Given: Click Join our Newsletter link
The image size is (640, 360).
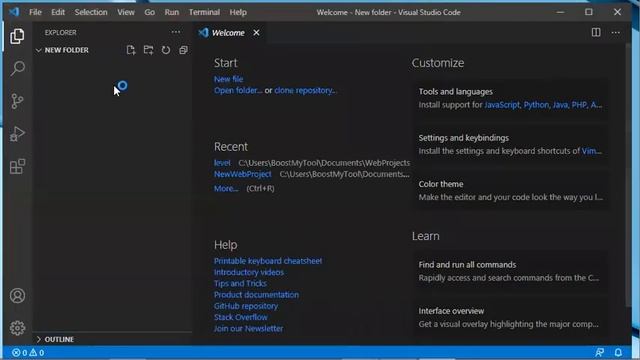Looking at the screenshot, I should click(248, 329).
